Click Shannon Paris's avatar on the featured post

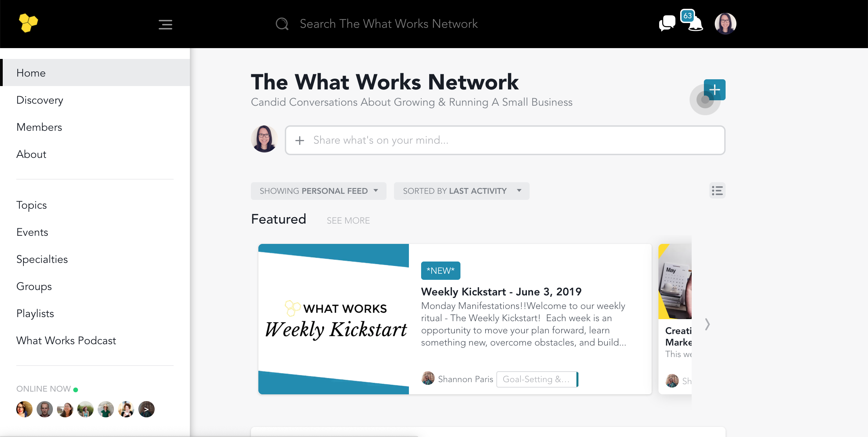(428, 379)
